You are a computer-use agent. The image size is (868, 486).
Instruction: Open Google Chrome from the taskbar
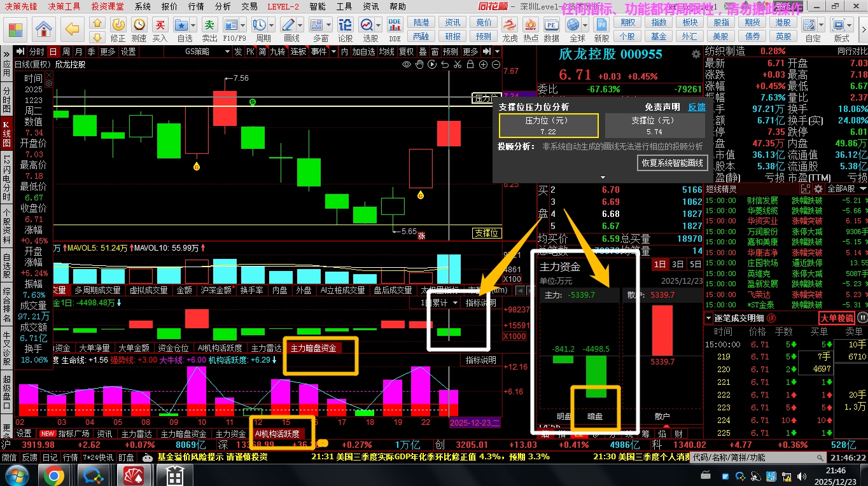click(53, 475)
